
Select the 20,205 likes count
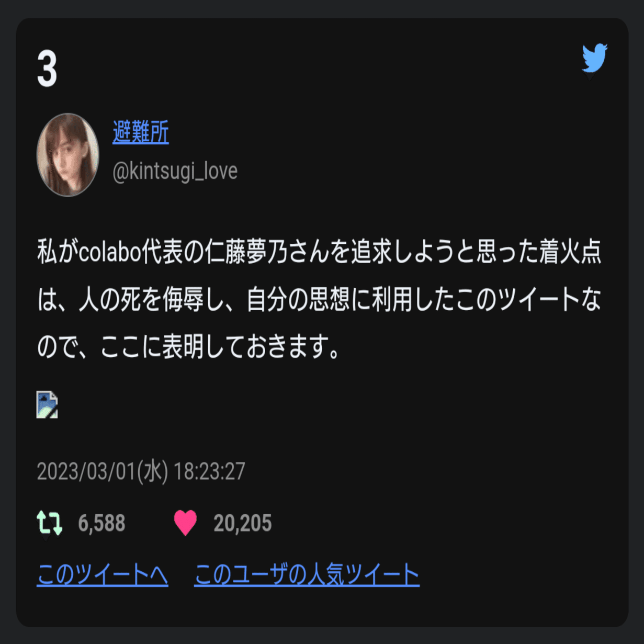243,523
